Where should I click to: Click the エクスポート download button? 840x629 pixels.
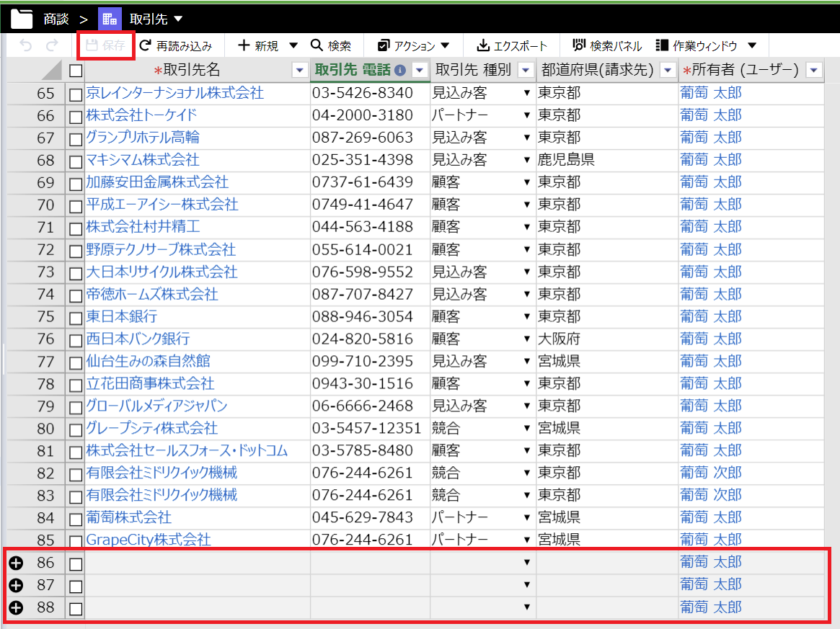pos(512,46)
